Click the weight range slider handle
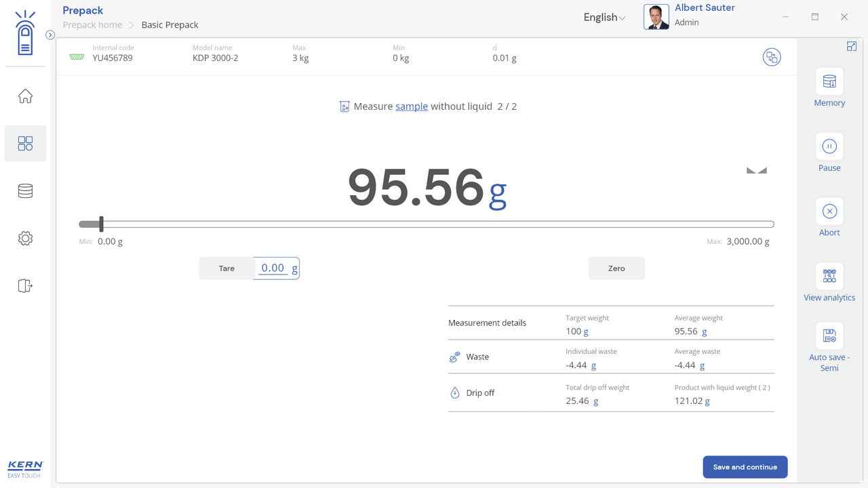Viewport: 868px width, 488px height. coord(101,224)
